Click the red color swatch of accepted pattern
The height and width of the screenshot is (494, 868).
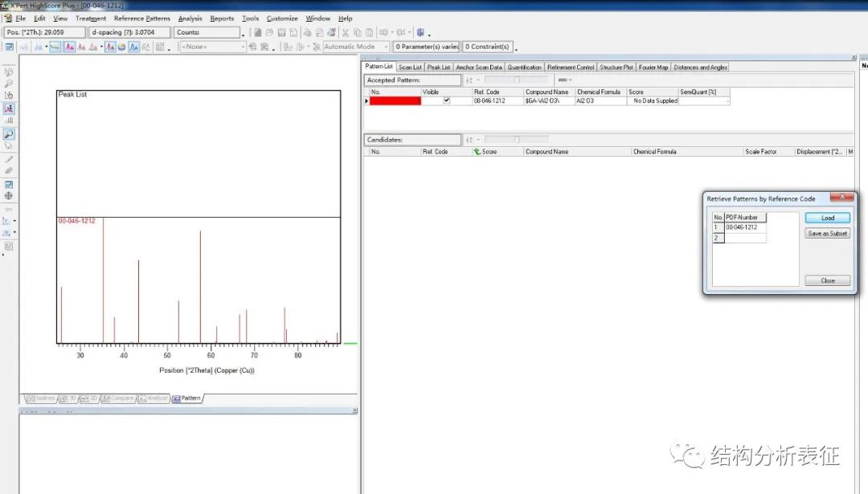[x=395, y=100]
